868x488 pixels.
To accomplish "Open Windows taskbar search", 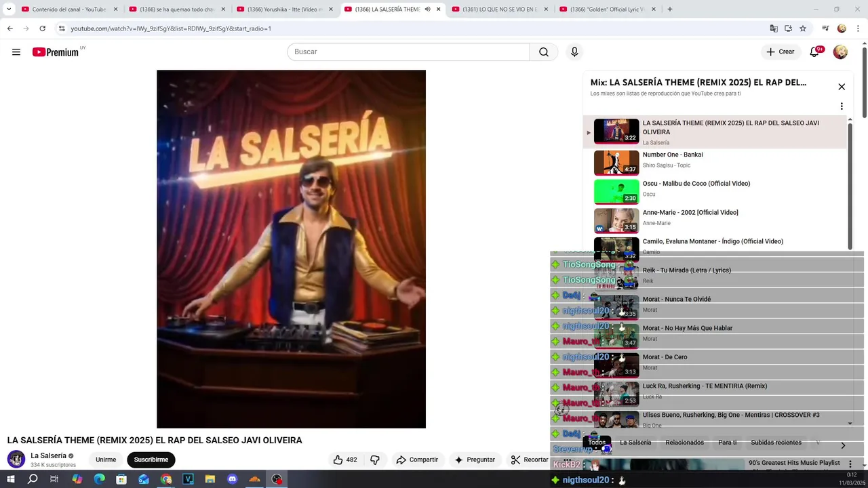I will 33,479.
